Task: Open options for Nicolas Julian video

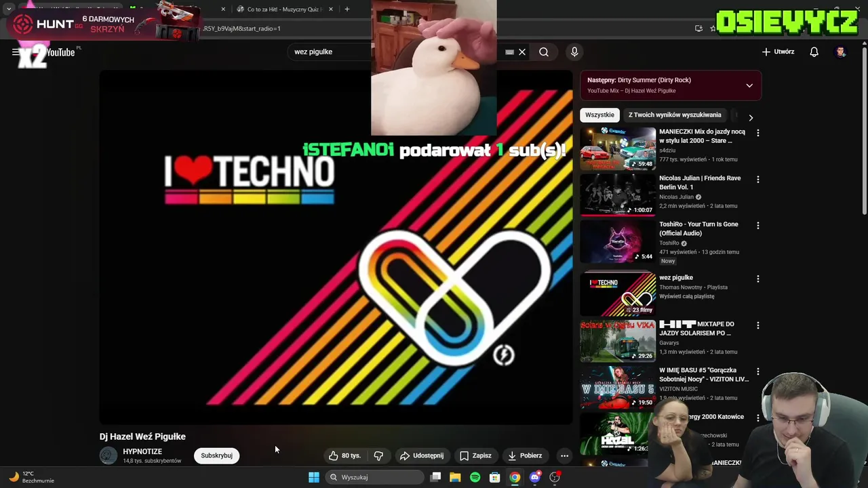Action: pos(758,179)
